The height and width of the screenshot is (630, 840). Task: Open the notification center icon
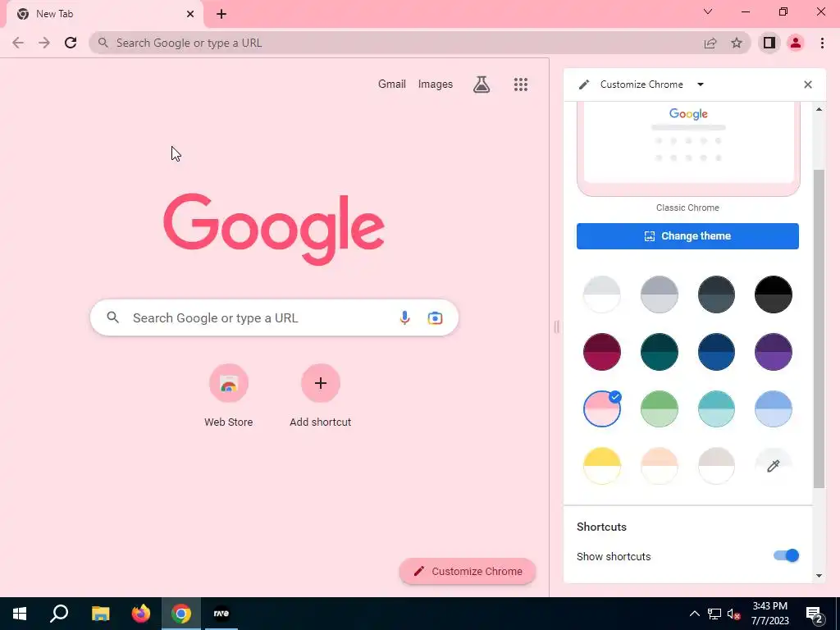[815, 614]
